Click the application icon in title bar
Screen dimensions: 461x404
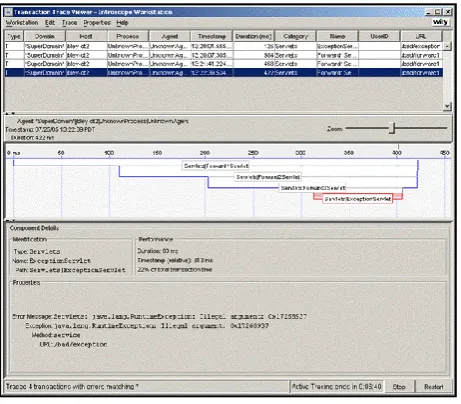[9, 12]
